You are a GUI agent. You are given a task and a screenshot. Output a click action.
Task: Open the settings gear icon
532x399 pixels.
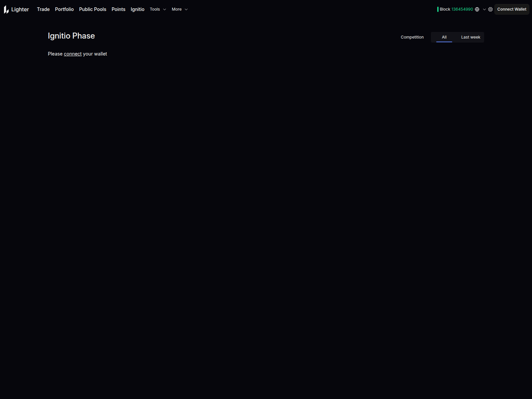[x=490, y=9]
